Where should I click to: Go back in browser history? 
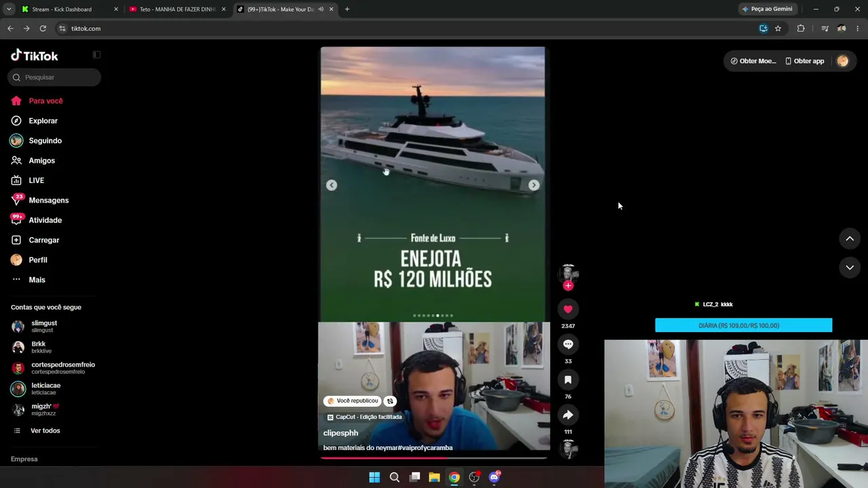point(10,28)
